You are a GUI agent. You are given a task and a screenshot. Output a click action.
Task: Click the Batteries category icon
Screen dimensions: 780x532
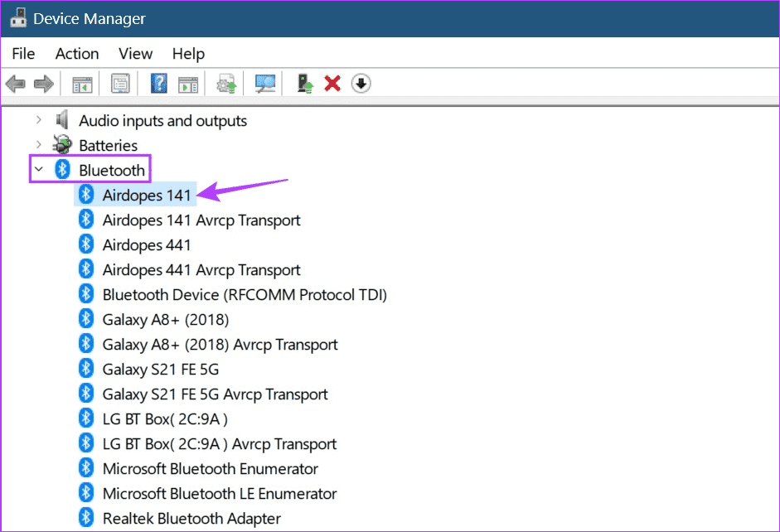click(x=62, y=145)
